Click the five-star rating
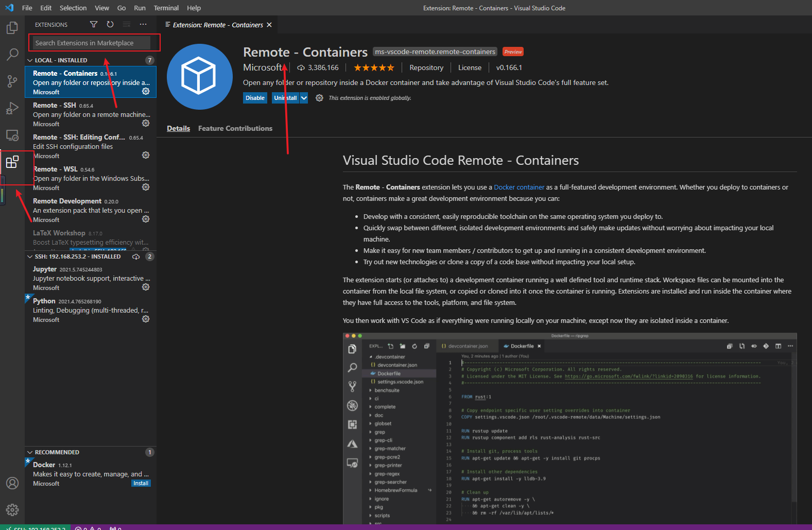The width and height of the screenshot is (812, 530). coord(374,67)
